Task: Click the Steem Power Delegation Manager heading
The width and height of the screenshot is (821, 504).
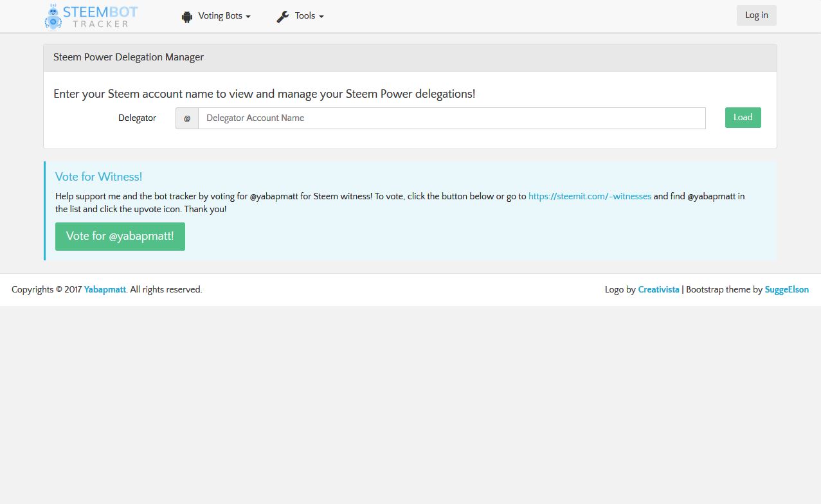Action: pos(129,57)
